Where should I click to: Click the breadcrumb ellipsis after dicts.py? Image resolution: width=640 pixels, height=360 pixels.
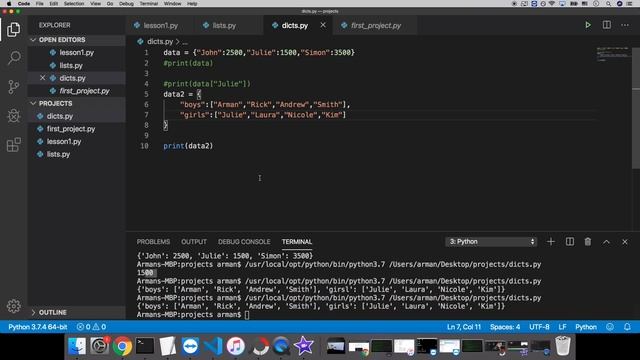pos(185,42)
